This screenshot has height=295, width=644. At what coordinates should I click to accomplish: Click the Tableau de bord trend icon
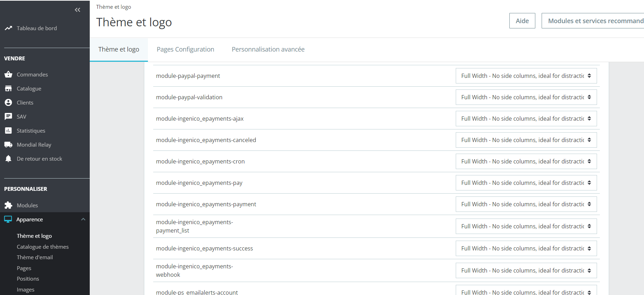(8, 28)
